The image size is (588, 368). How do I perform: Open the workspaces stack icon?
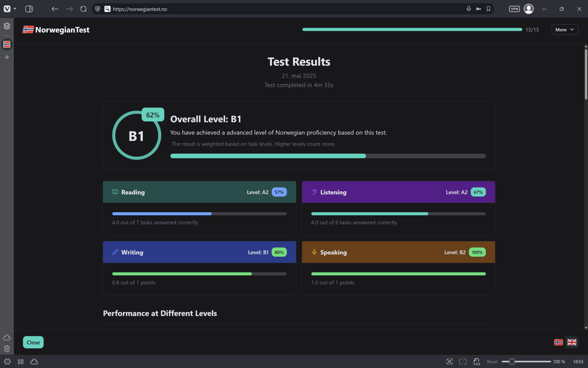(x=7, y=26)
